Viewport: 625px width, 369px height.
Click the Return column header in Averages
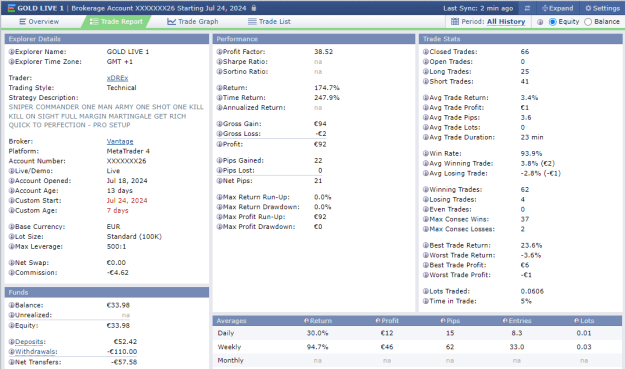point(318,321)
